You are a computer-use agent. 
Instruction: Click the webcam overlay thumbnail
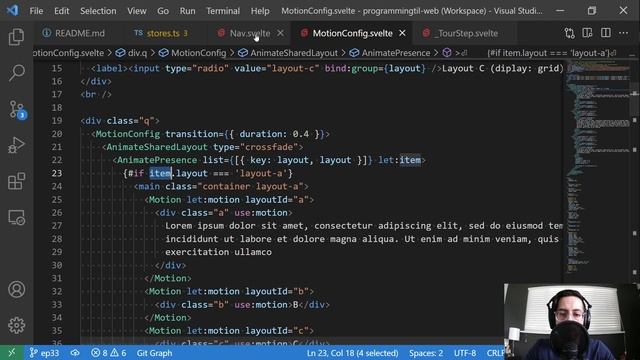point(571,322)
